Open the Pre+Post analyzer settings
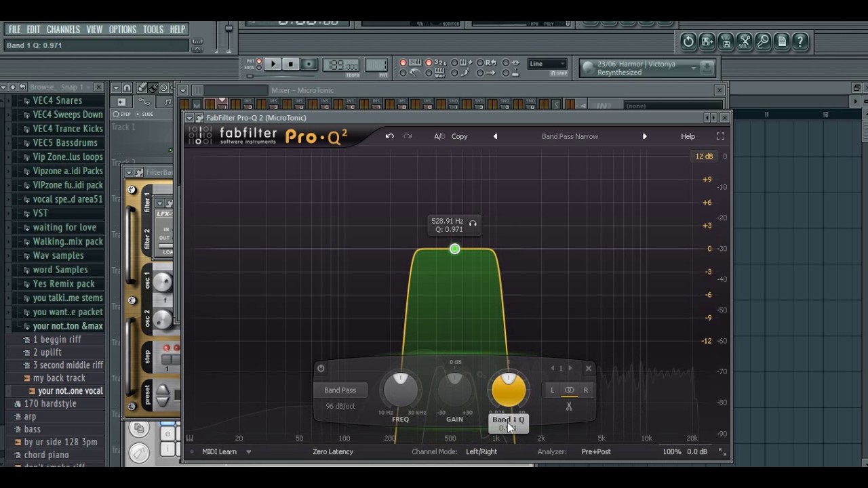The image size is (868, 488). point(596,452)
